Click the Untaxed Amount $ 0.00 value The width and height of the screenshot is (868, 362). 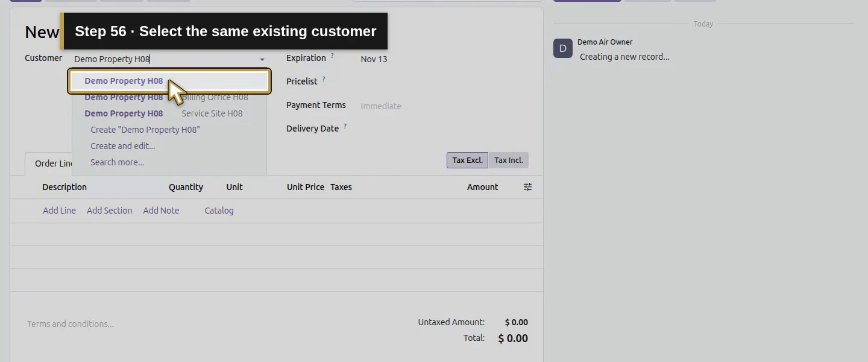(517, 322)
